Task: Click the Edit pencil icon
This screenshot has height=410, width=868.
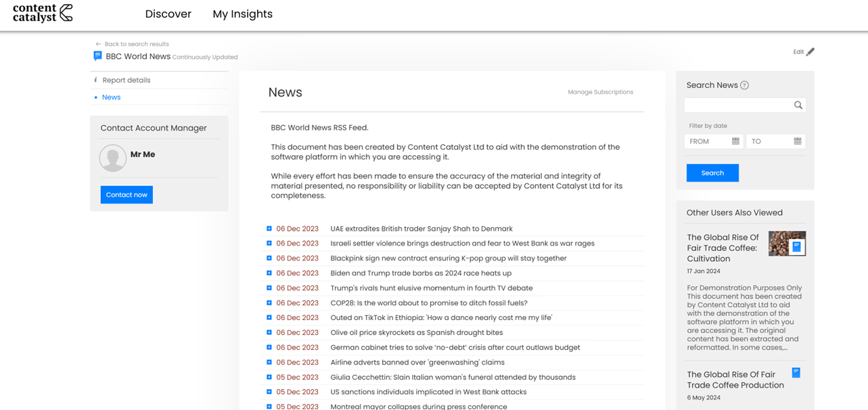Action: pos(810,51)
